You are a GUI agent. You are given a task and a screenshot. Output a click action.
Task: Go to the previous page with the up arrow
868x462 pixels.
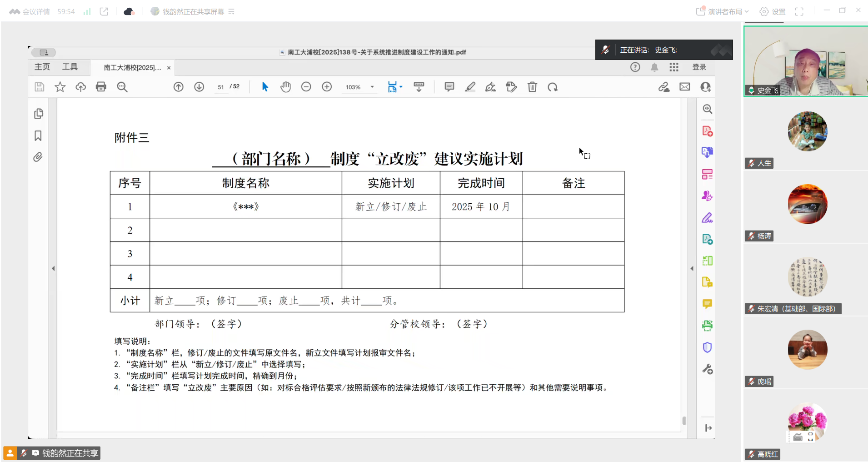(179, 87)
